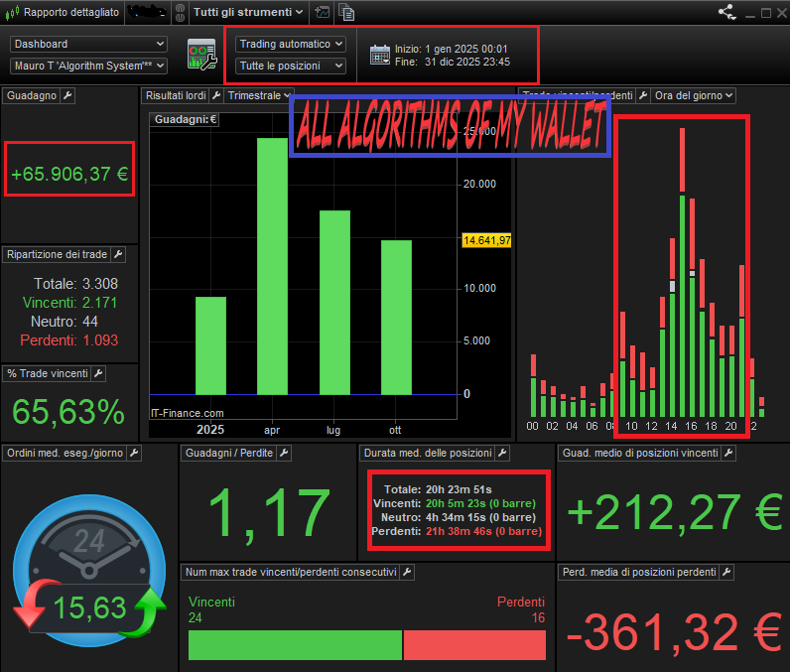Open the report settings icon with wrench
This screenshot has width=790, height=672.
pyautogui.click(x=201, y=56)
